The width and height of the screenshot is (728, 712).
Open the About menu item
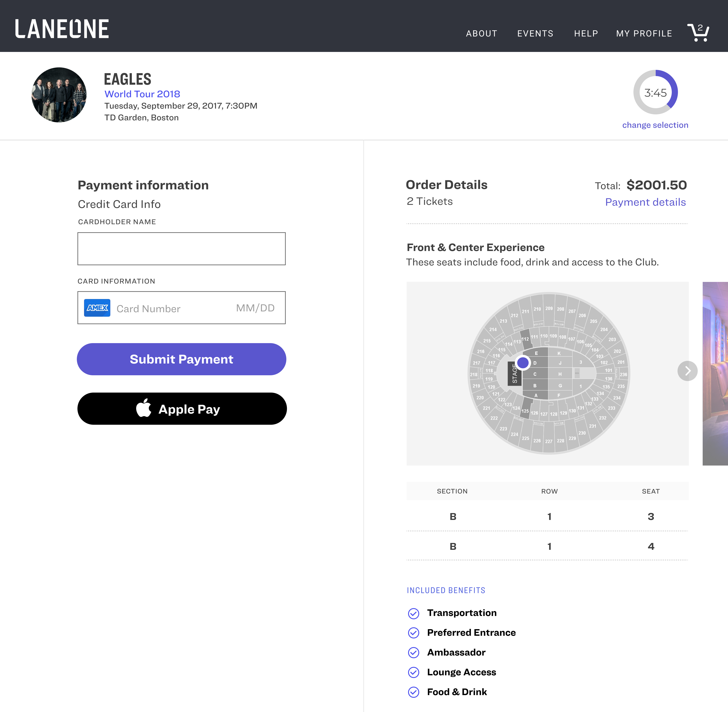481,34
